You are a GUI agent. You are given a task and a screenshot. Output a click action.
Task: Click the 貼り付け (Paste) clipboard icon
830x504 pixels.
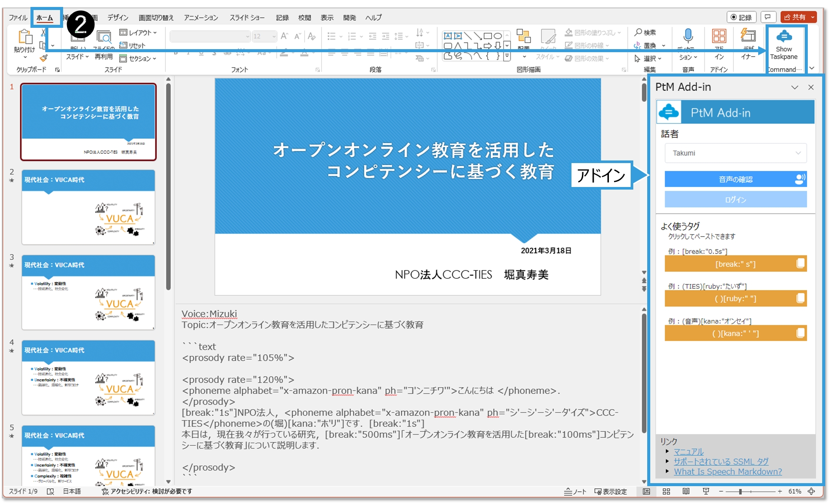(24, 37)
